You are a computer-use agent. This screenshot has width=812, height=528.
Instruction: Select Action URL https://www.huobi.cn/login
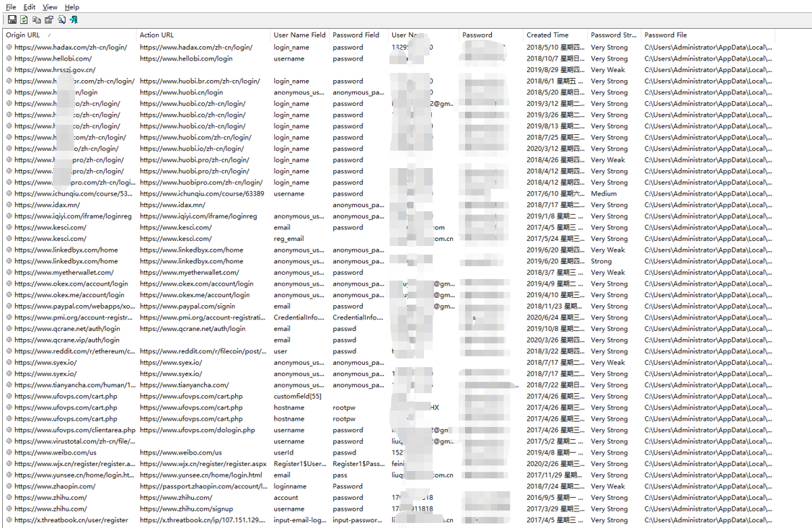point(181,92)
